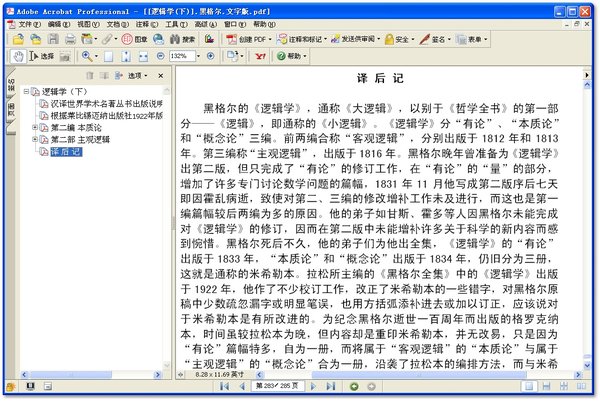Image resolution: width=600 pixels, height=401 pixels.
Task: Open the 帮助 menu in the menu bar
Action: [264, 24]
